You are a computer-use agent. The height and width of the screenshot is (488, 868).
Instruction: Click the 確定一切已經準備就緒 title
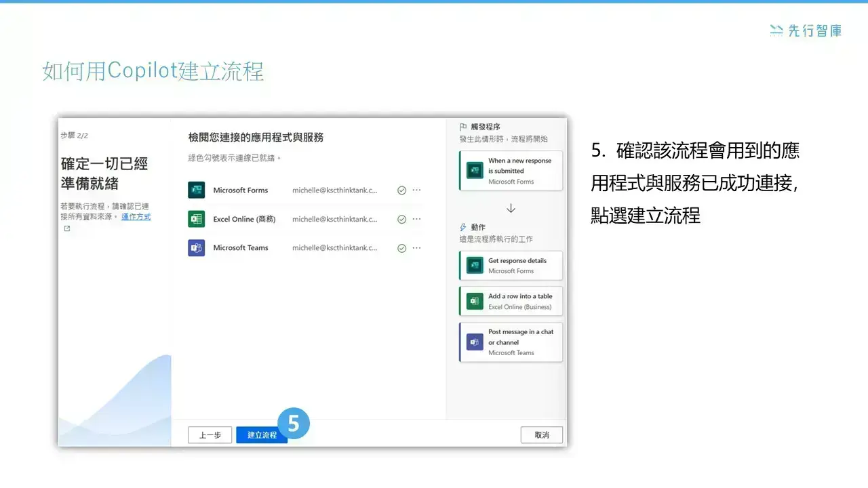pyautogui.click(x=104, y=174)
